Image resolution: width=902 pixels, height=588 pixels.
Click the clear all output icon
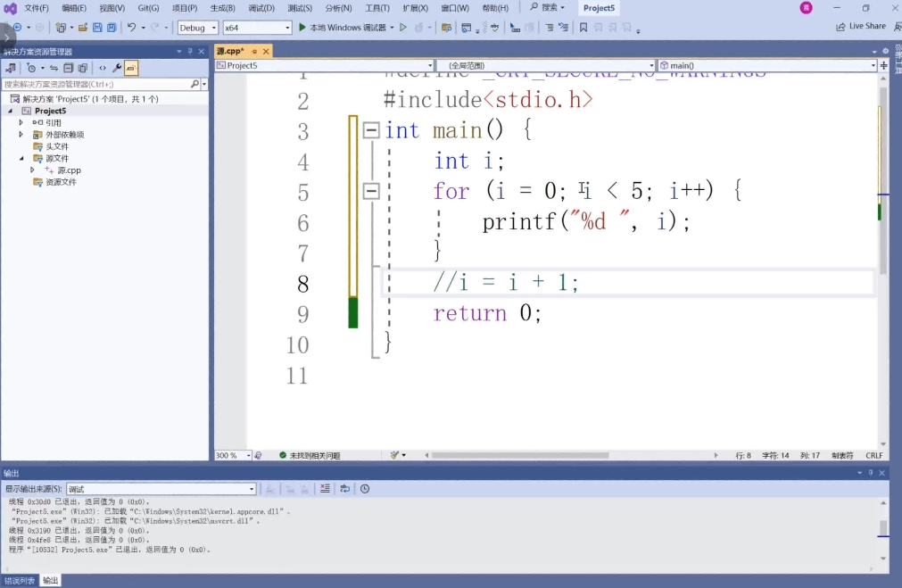[x=325, y=488]
